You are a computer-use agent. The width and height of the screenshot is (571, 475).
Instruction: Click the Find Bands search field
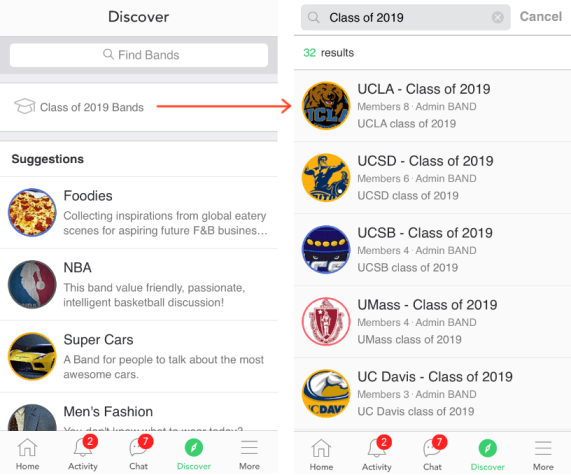tap(139, 55)
